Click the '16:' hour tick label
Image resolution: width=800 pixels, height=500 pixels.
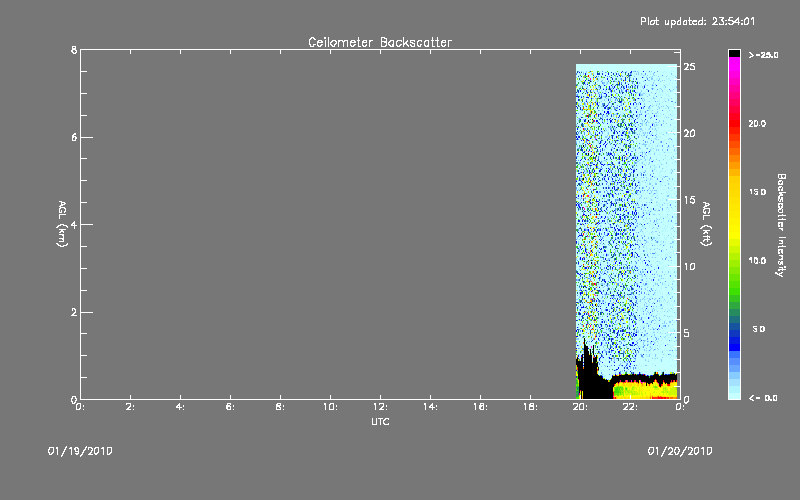click(x=480, y=407)
